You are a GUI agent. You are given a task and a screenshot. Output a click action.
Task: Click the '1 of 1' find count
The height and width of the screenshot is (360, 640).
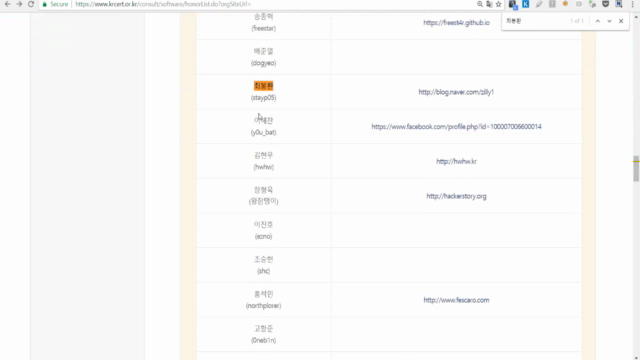(577, 21)
